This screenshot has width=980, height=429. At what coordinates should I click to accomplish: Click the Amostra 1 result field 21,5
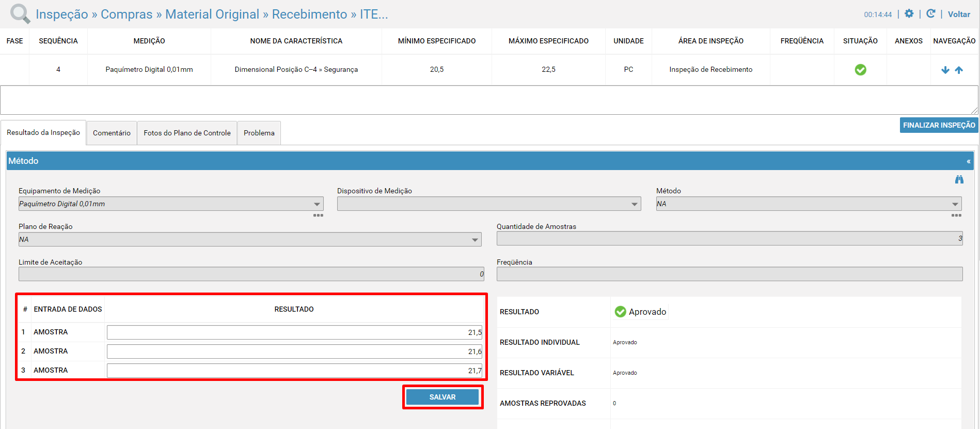point(294,332)
